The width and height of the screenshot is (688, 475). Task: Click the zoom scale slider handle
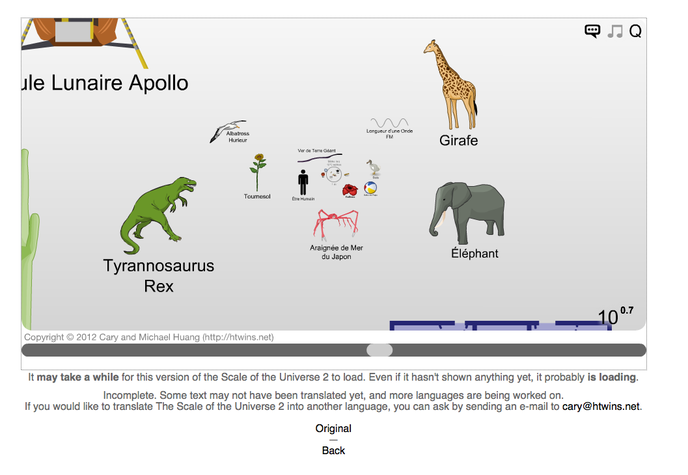coord(380,350)
